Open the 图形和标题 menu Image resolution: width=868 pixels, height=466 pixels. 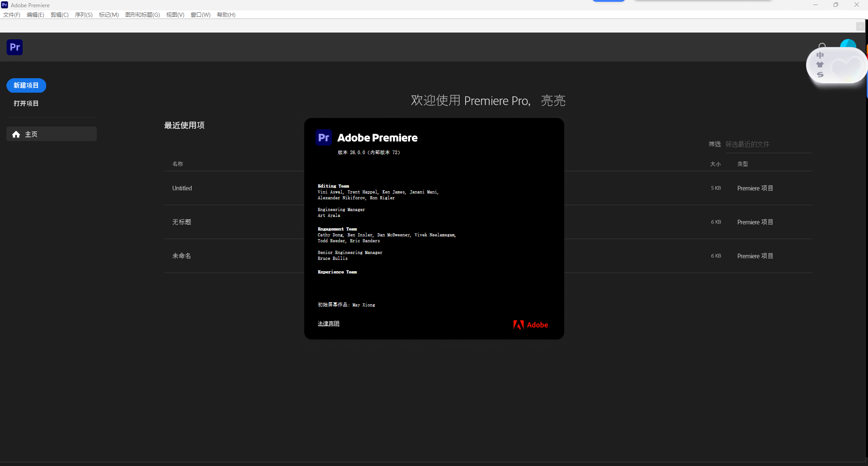(x=142, y=14)
